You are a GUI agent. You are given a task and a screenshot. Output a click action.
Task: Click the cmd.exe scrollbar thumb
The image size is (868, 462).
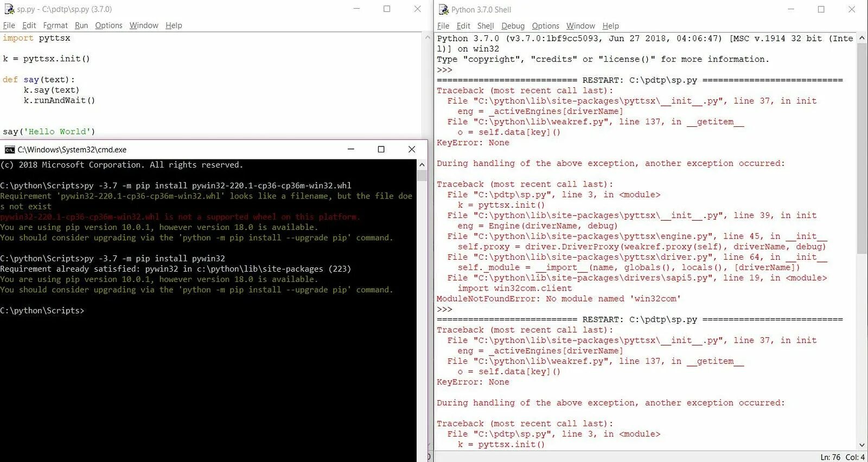[x=422, y=175]
